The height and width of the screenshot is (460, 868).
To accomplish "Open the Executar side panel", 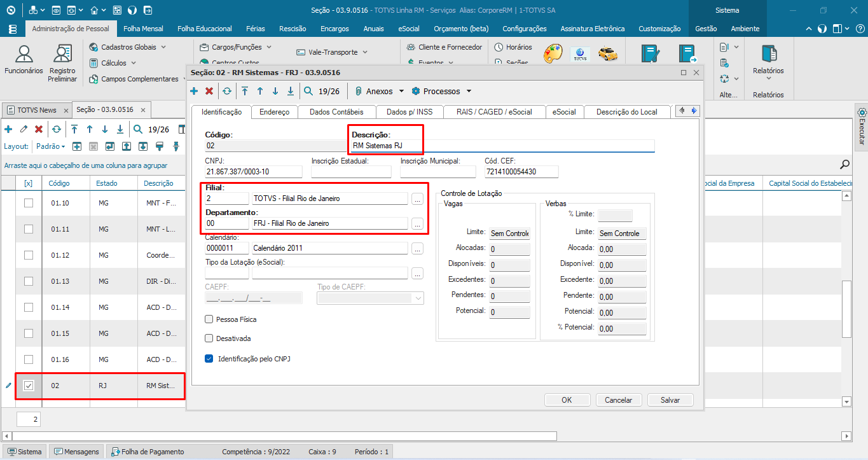I will 862,125.
